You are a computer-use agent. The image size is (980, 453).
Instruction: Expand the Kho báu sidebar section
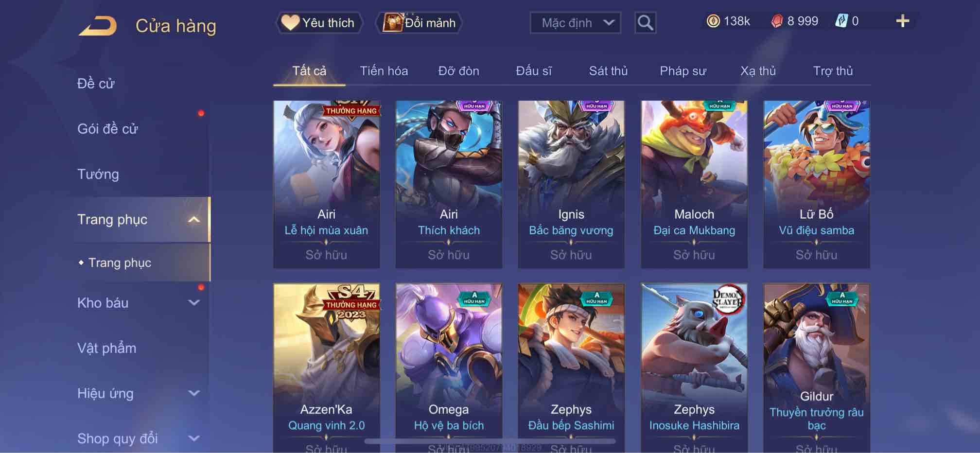click(x=193, y=303)
